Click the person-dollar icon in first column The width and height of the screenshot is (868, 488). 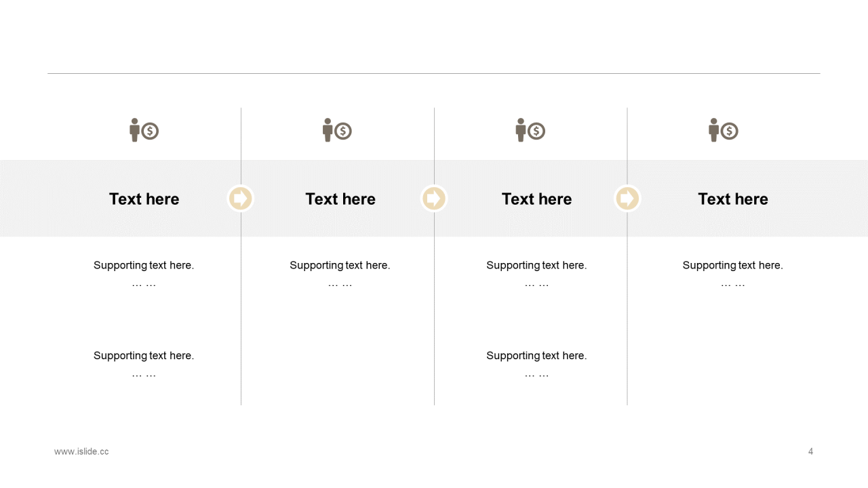(x=144, y=130)
